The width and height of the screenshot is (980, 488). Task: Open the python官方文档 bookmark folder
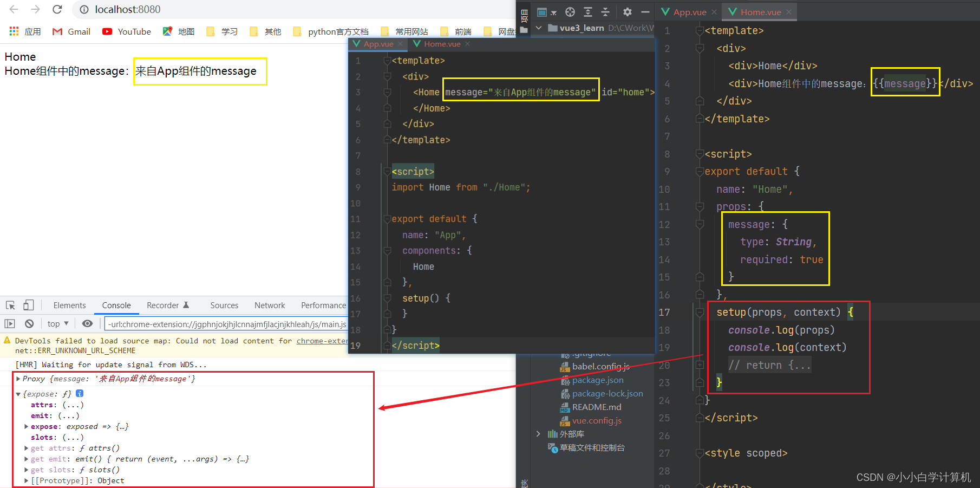[331, 31]
